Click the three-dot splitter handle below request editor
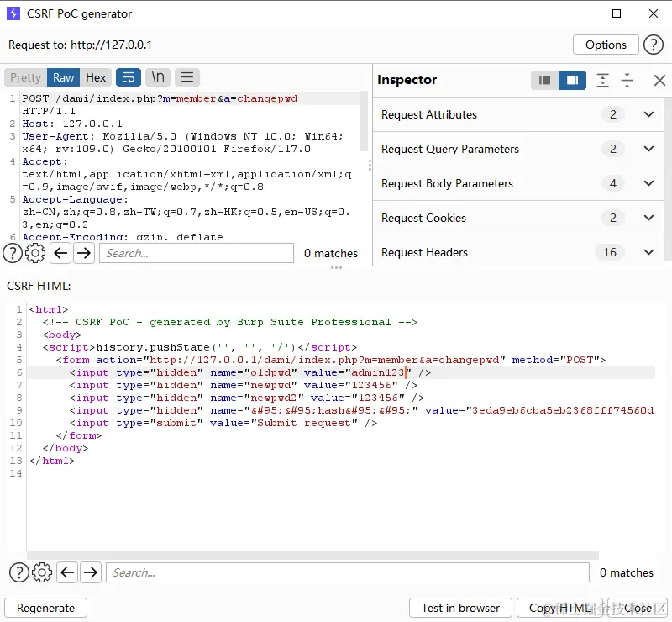The height and width of the screenshot is (622, 672). point(337,267)
